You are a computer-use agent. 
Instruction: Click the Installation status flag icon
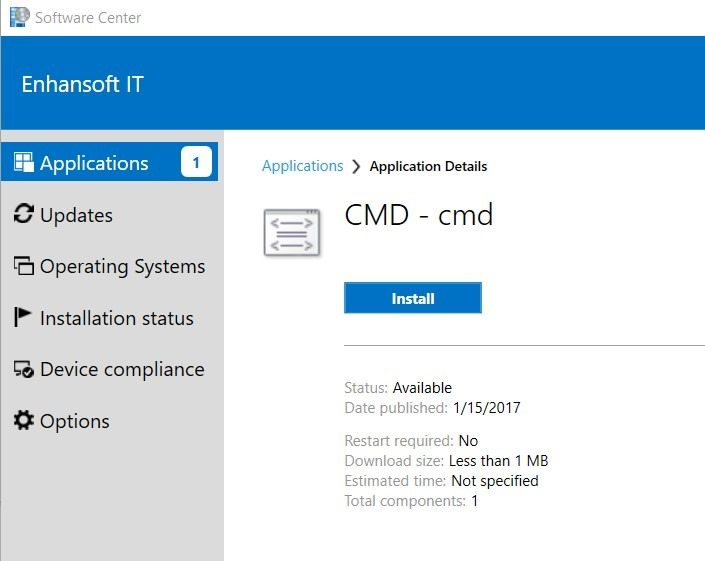click(22, 317)
